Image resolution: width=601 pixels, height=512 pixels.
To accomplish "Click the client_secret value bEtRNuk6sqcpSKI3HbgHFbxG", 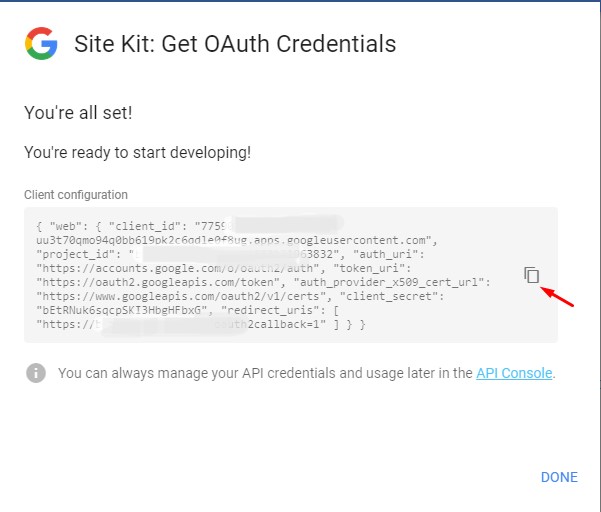I will point(122,310).
